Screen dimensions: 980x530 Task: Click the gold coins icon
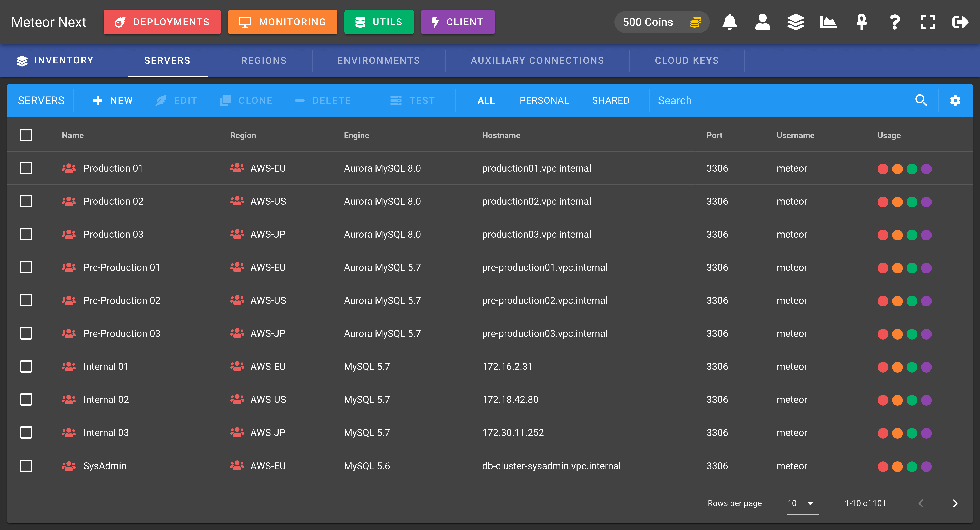coord(695,22)
